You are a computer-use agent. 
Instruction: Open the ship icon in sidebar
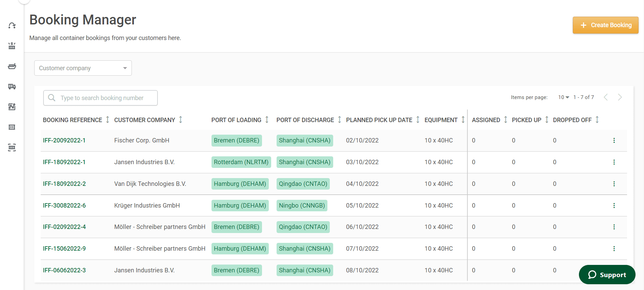[x=12, y=66]
